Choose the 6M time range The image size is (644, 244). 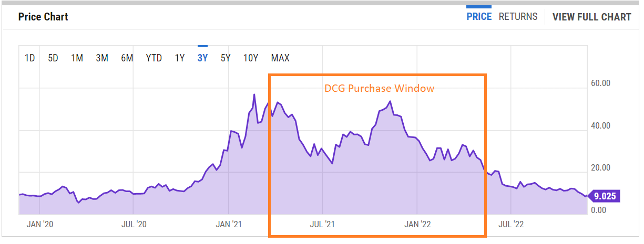[x=127, y=58]
